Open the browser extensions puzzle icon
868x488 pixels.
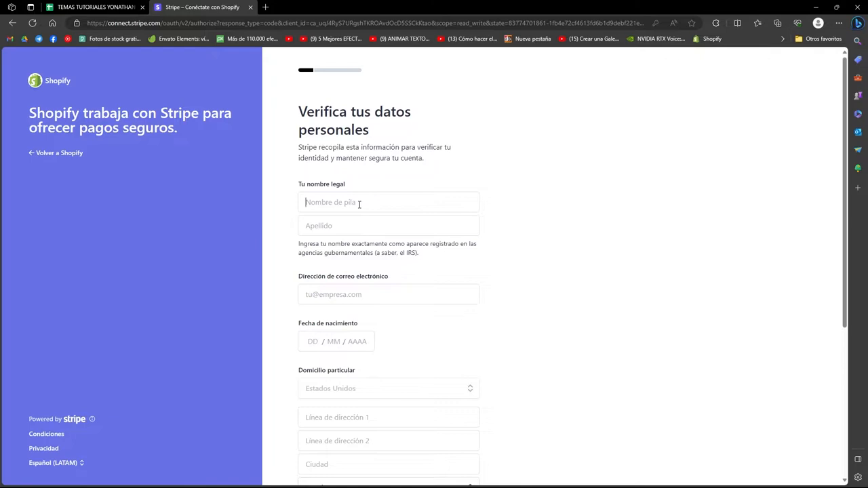pos(715,23)
